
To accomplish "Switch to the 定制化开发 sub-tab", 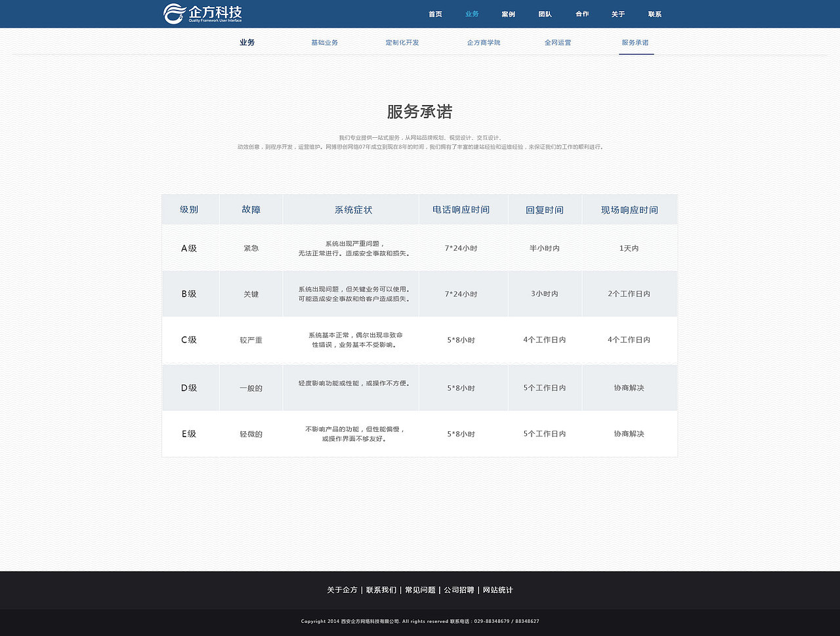I will coord(402,43).
